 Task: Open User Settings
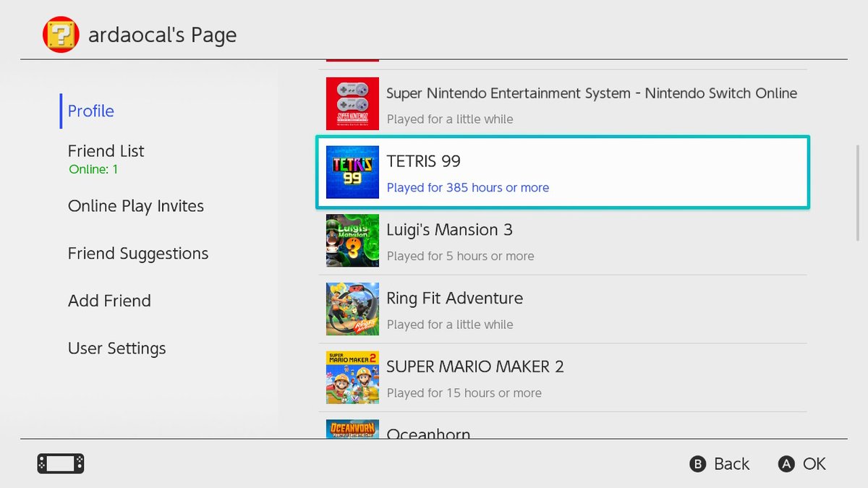117,348
